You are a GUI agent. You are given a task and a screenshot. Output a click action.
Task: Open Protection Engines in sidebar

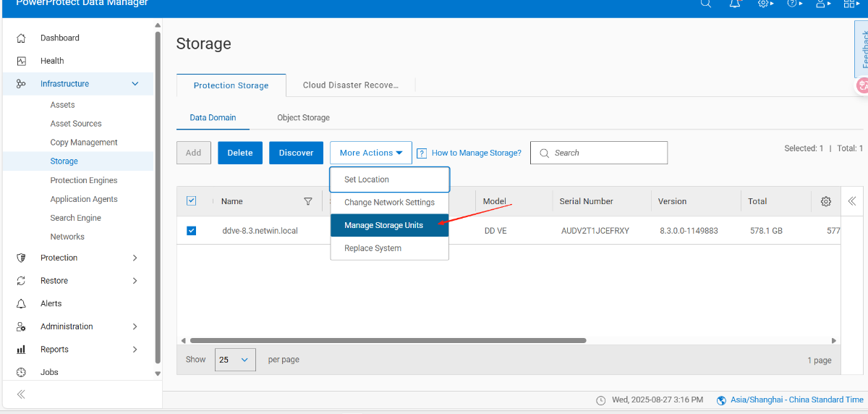(x=84, y=180)
